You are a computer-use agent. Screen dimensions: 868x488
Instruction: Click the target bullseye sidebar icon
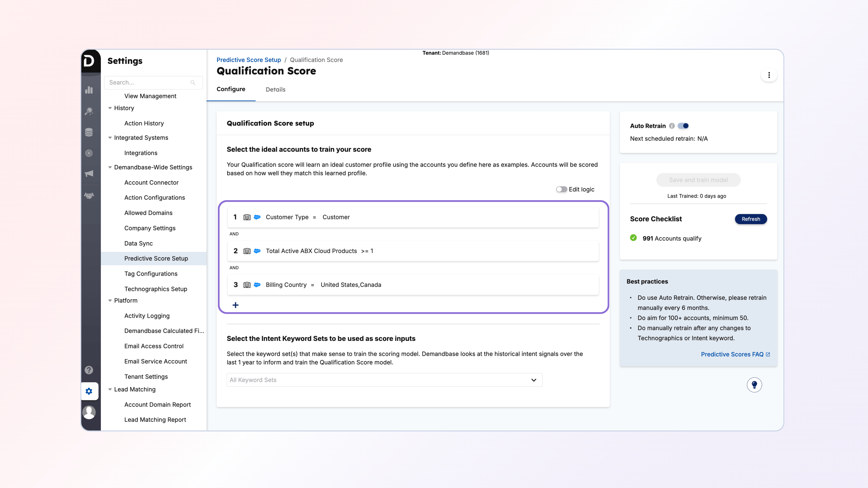pyautogui.click(x=89, y=153)
